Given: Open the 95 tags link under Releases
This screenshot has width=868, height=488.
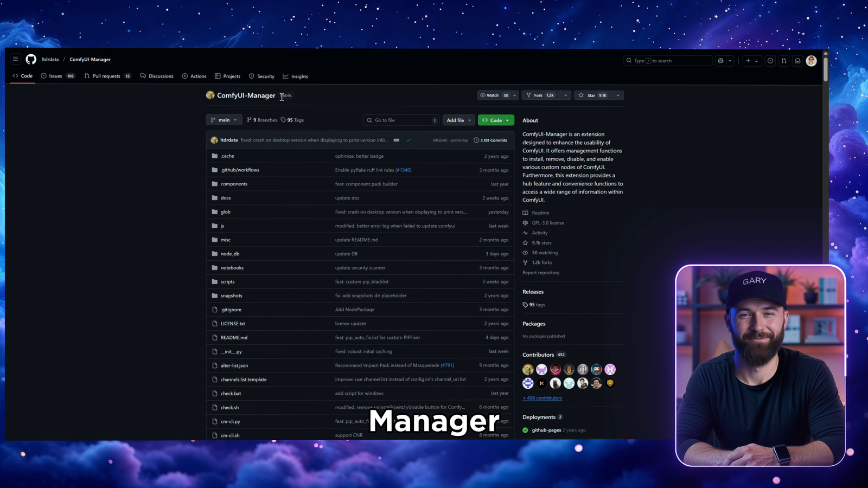Looking at the screenshot, I should [x=534, y=305].
